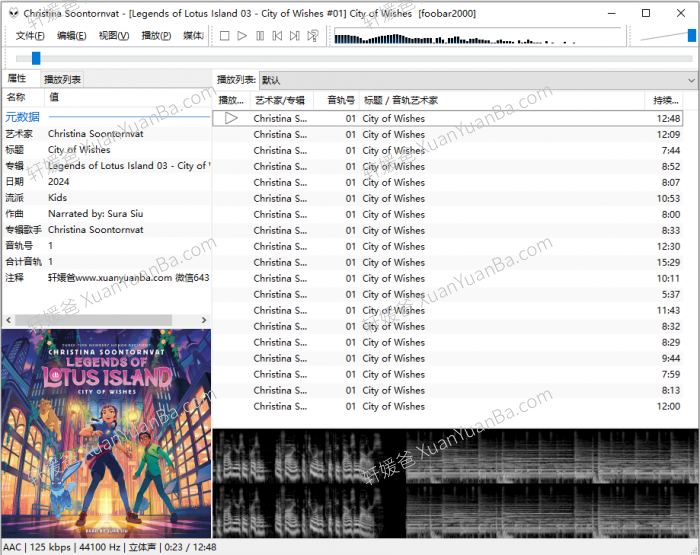Skip to the next track
Image resolution: width=700 pixels, height=555 pixels.
pos(294,36)
